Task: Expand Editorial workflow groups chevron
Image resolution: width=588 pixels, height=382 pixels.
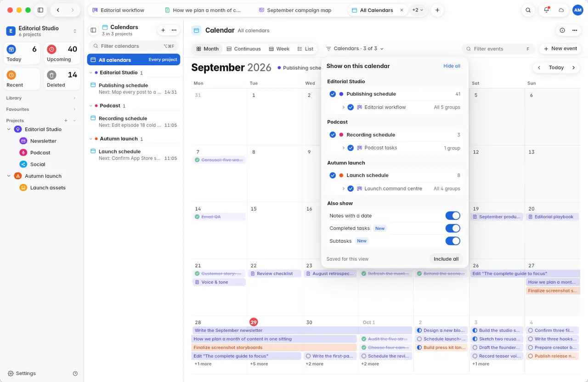Action: [343, 107]
